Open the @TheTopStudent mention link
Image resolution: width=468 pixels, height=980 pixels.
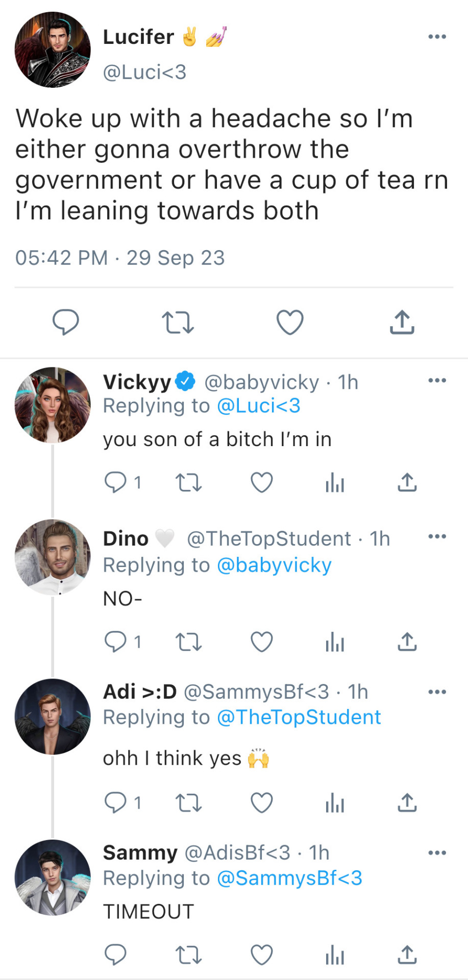299,718
